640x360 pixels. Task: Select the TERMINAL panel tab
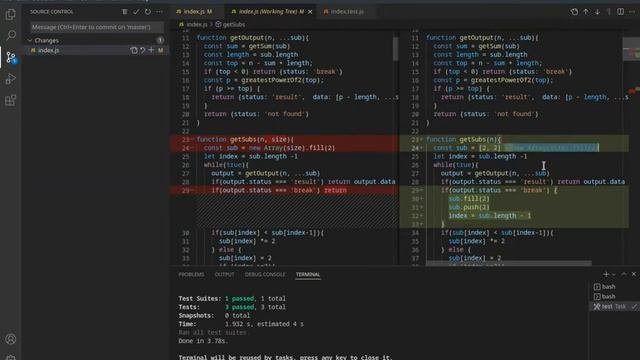(308, 274)
